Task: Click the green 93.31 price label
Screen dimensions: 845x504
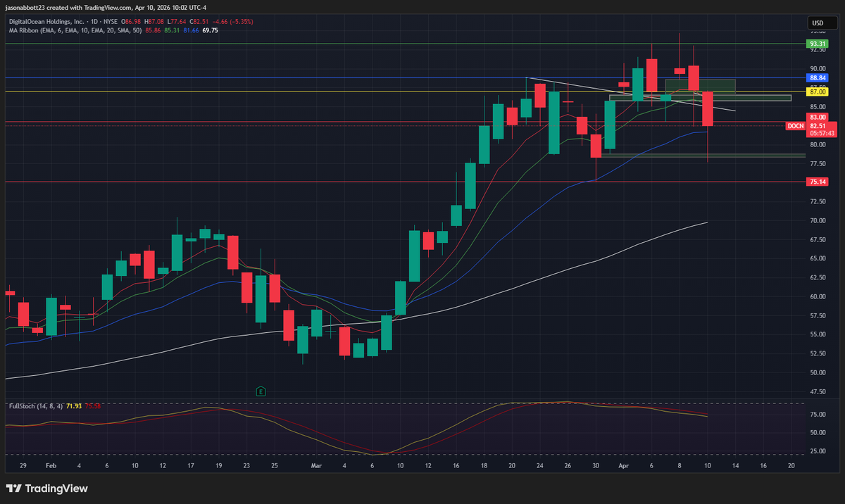Action: pyautogui.click(x=818, y=44)
